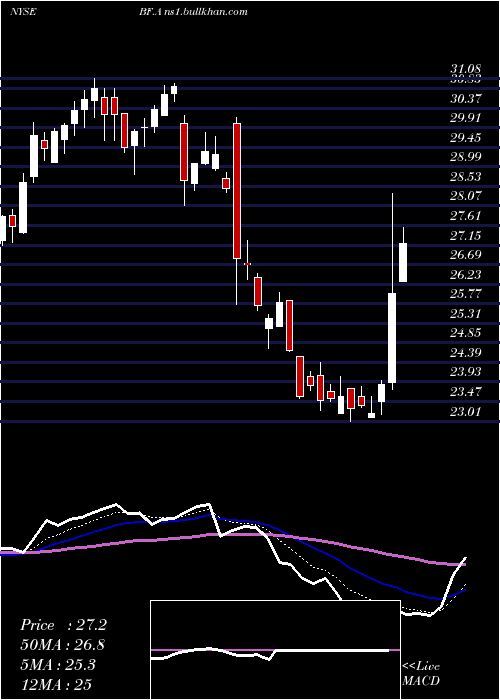Click the 5MA : 25.3 readout
Viewport: 500px width, 700px height.
click(58, 665)
